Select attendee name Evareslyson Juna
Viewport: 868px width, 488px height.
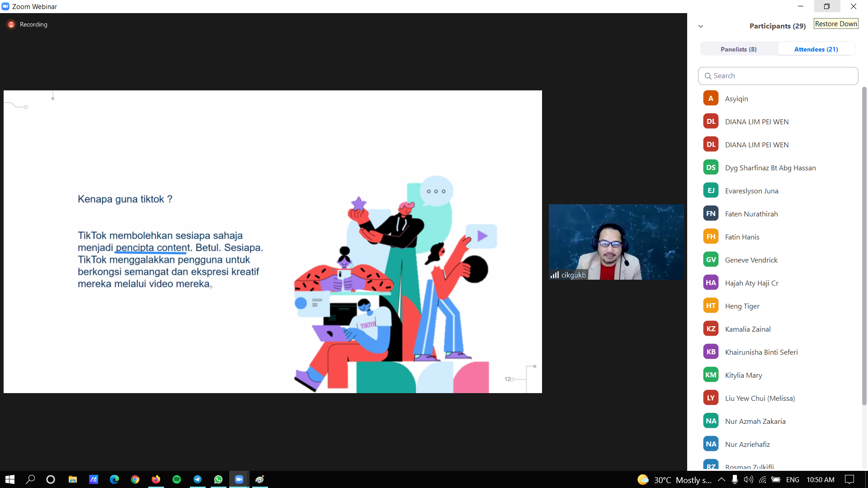(751, 191)
